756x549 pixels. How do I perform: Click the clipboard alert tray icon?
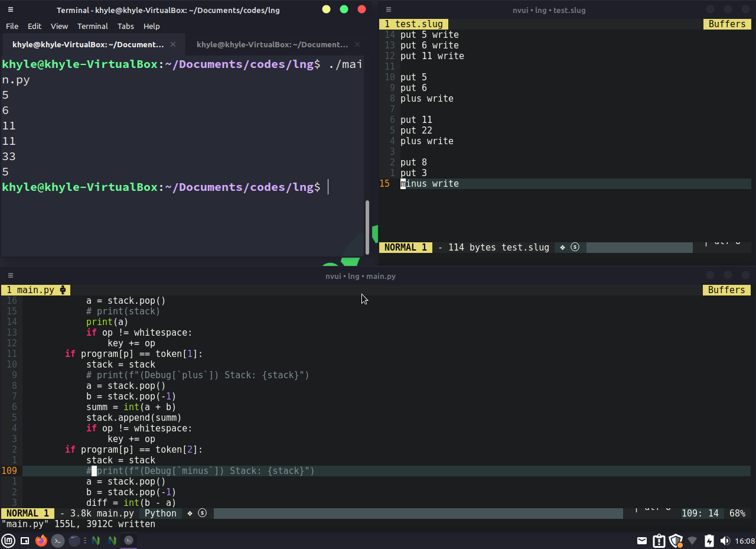[659, 540]
